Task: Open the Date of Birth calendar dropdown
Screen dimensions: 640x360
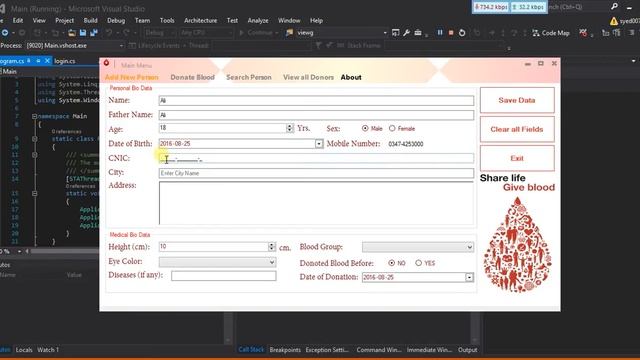Action: click(319, 144)
